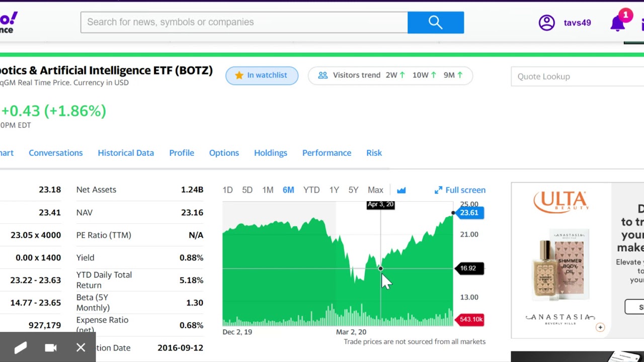The width and height of the screenshot is (644, 362).
Task: Toggle the In watchlist star button
Action: (262, 75)
